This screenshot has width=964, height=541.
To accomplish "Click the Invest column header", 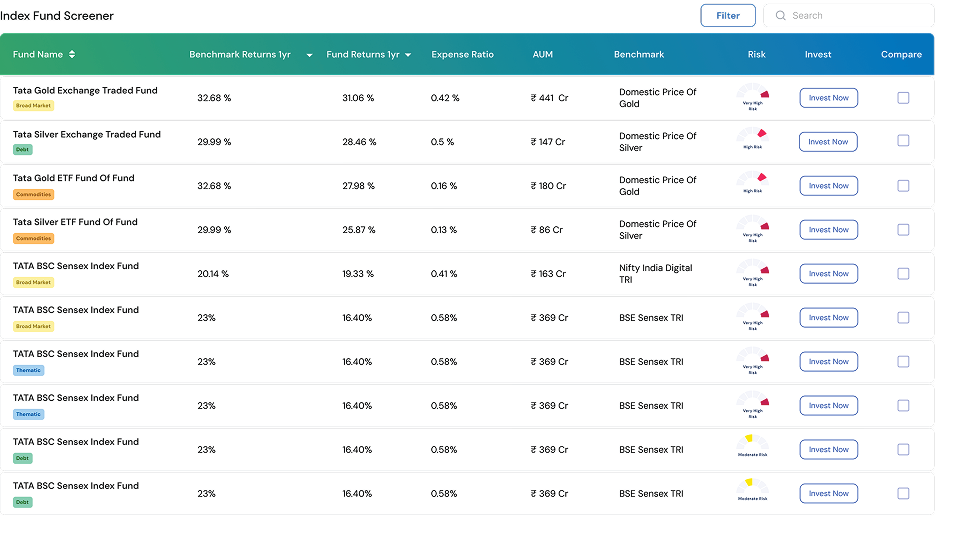I will click(818, 54).
